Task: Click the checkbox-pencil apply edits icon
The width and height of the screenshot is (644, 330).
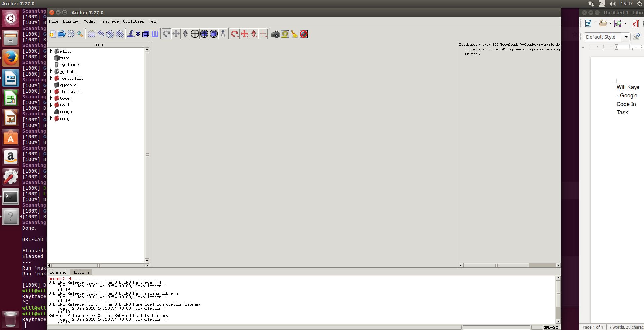Action: click(91, 34)
